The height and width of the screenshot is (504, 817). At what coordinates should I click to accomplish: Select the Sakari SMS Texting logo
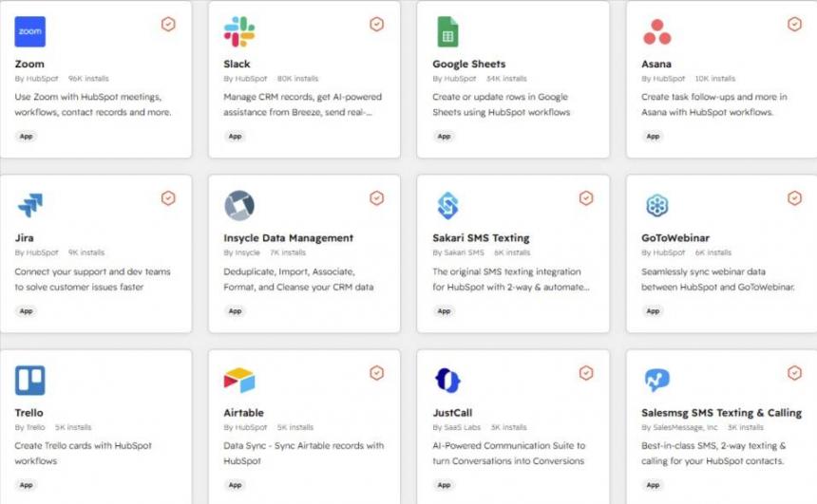(447, 206)
